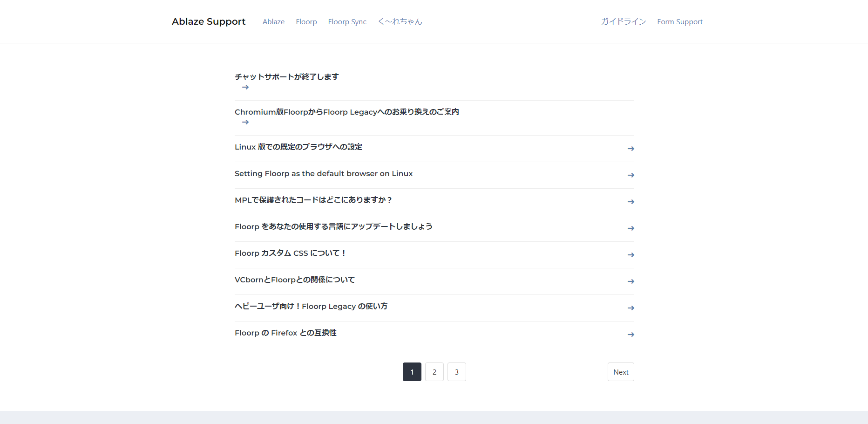Click arrow for Setting Floorp as default browser
Image resolution: width=868 pixels, height=424 pixels.
tap(631, 175)
